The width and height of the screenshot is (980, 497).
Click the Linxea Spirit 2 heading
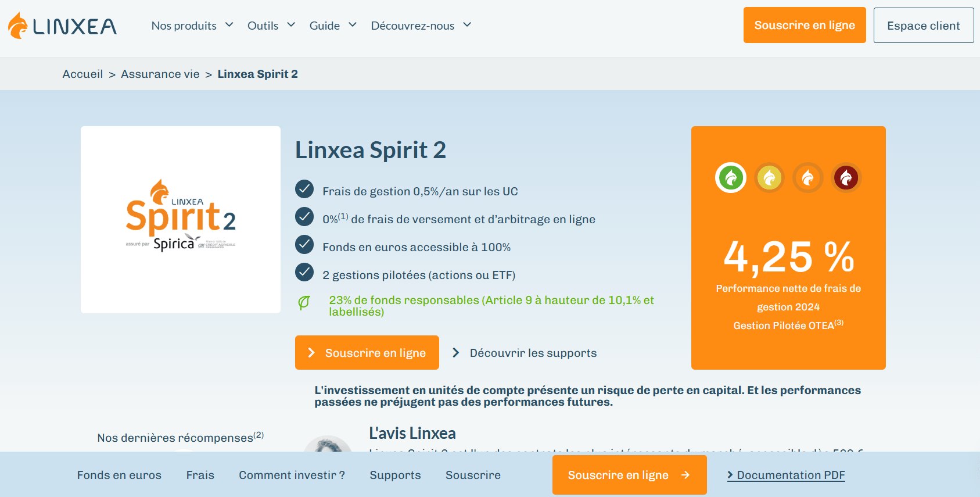[371, 150]
